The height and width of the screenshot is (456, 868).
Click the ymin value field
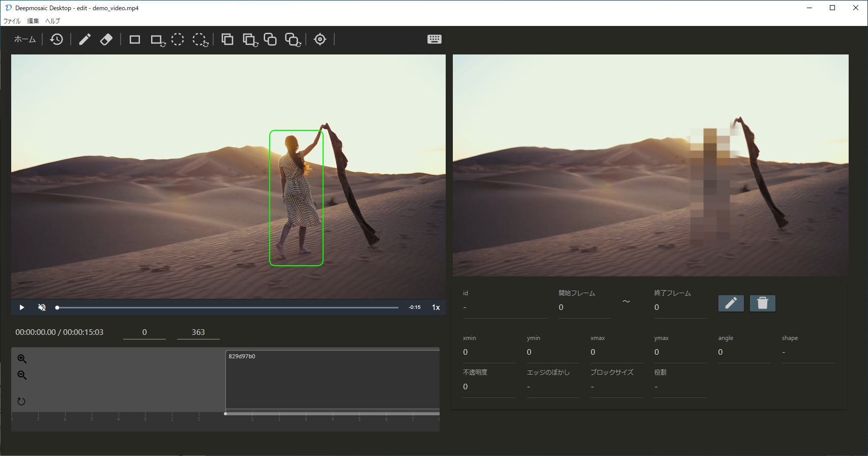553,352
